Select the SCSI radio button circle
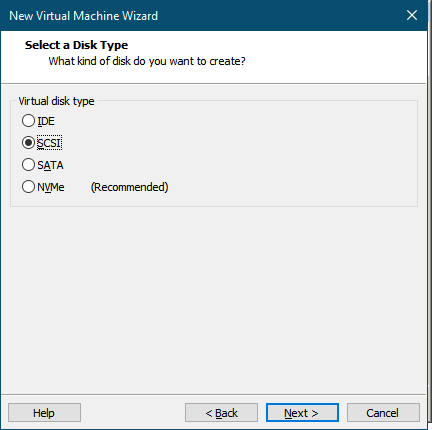Viewport: 432px width, 430px height. 28,143
